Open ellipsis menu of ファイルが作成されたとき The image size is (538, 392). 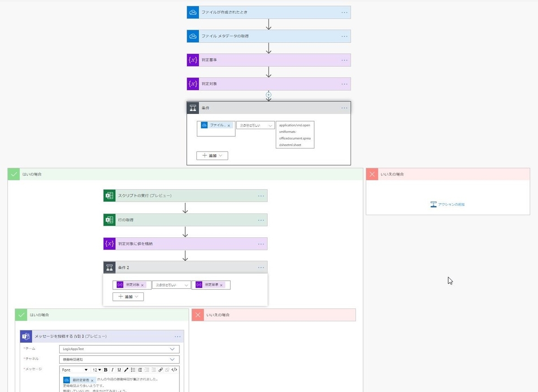pos(344,13)
